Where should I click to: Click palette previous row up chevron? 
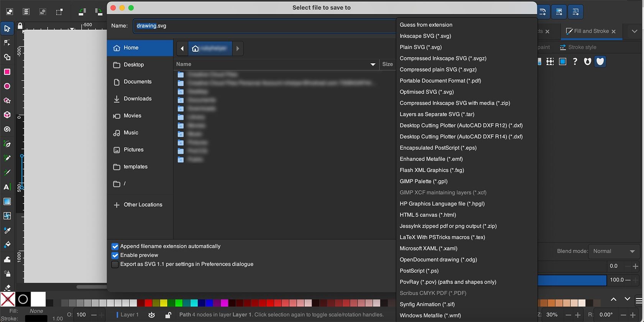pyautogui.click(x=613, y=299)
